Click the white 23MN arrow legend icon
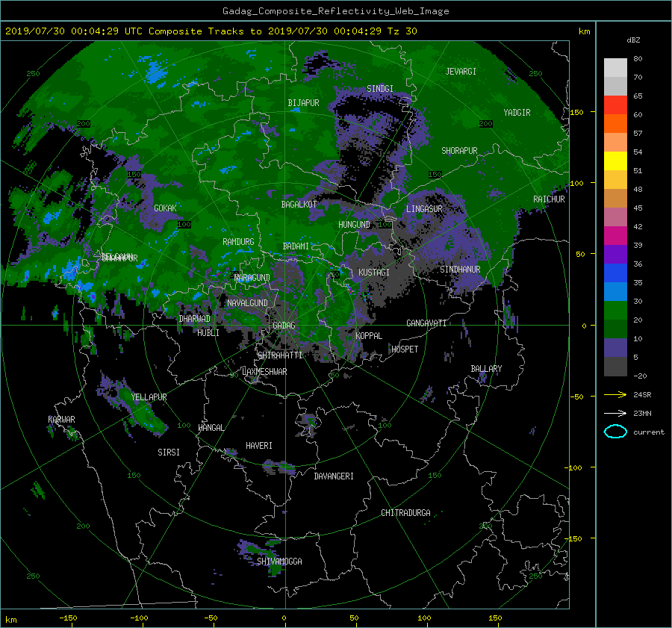Image resolution: width=672 pixels, height=628 pixels. click(x=615, y=413)
